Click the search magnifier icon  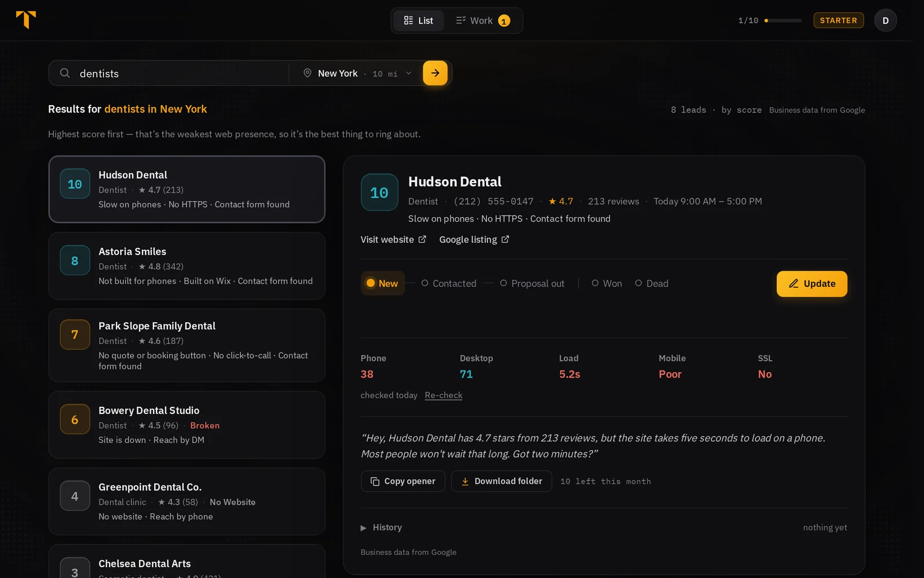[x=65, y=73]
